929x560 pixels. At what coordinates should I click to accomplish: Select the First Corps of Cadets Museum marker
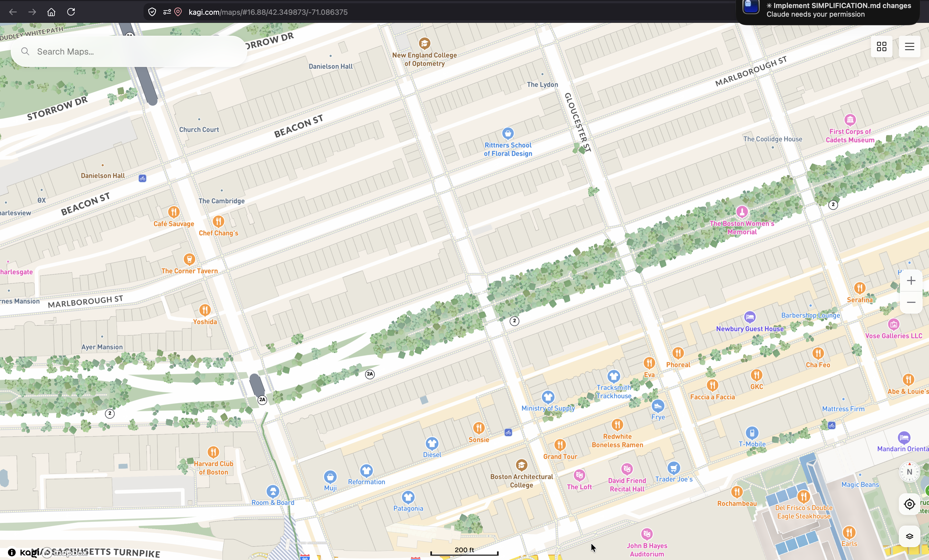(x=850, y=120)
